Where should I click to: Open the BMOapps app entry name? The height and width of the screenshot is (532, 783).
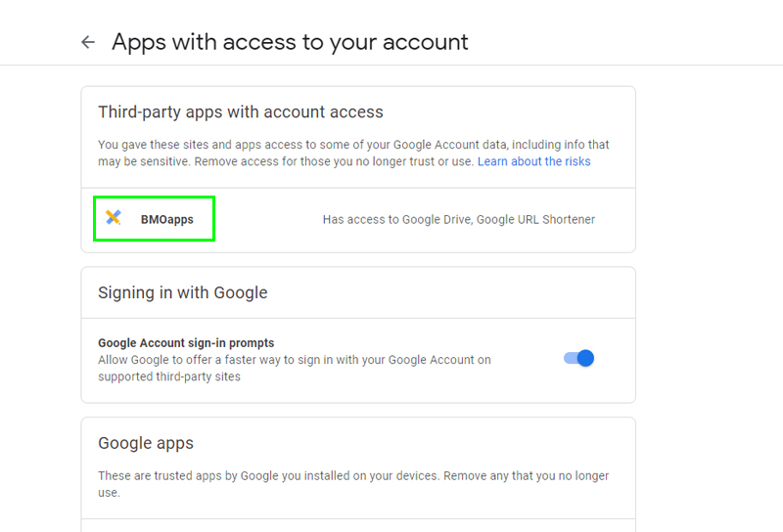click(x=166, y=220)
